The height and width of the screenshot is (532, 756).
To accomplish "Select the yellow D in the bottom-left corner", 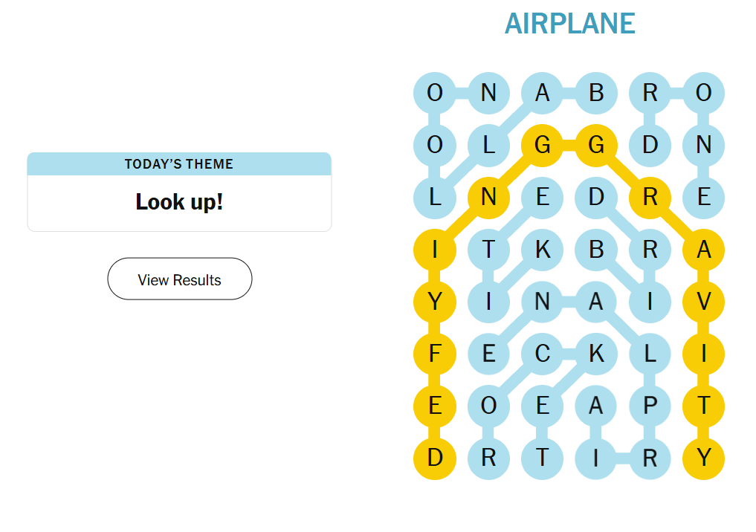I will point(435,458).
